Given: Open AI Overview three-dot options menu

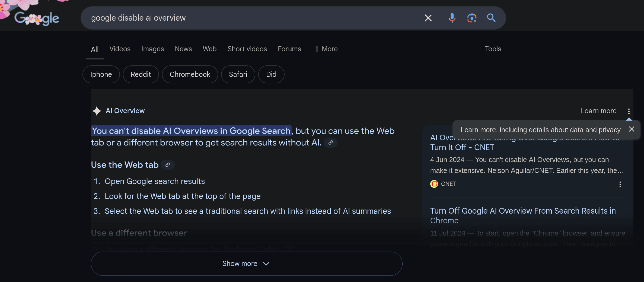Looking at the screenshot, I should point(629,111).
